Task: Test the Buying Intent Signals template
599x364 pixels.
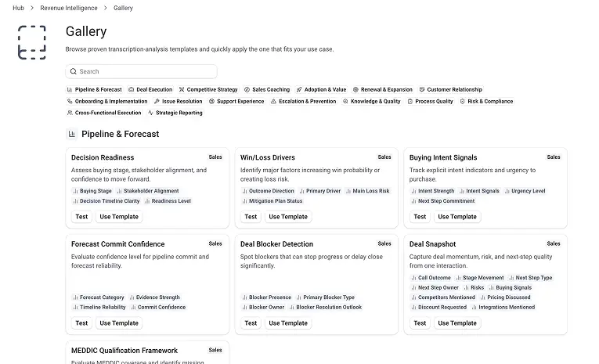Action: [420, 217]
